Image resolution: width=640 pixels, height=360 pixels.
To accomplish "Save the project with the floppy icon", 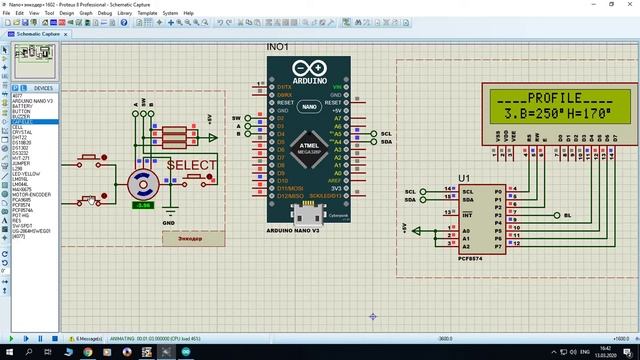I will (25, 23).
